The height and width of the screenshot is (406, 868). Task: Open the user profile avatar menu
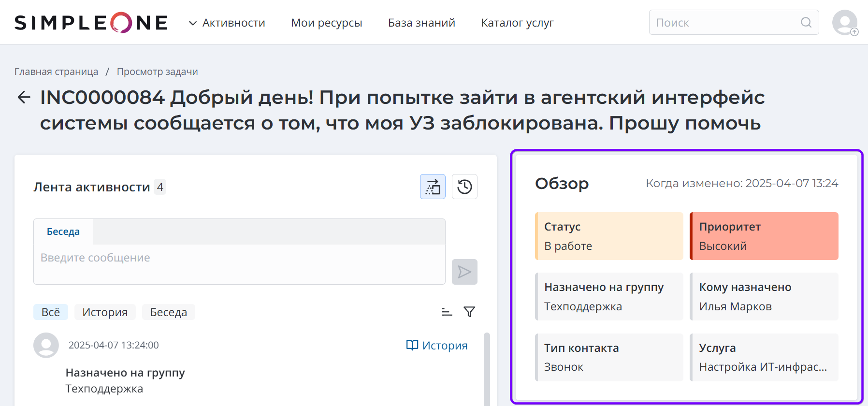pyautogui.click(x=844, y=22)
